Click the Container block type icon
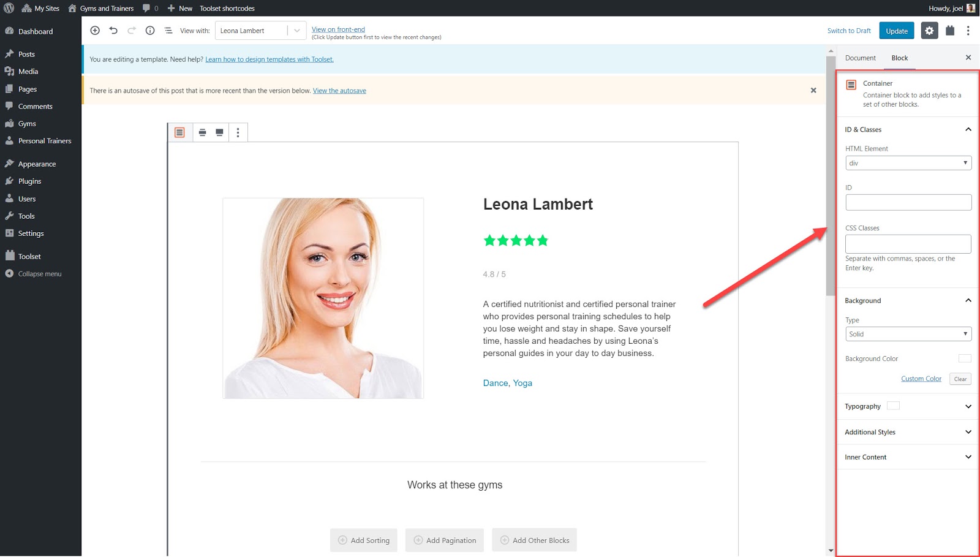 point(179,132)
